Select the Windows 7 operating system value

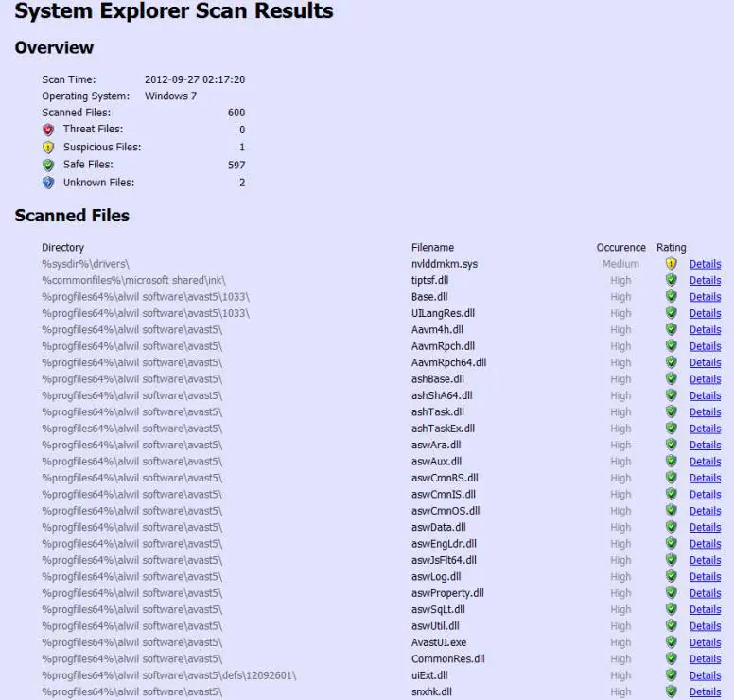(x=171, y=96)
